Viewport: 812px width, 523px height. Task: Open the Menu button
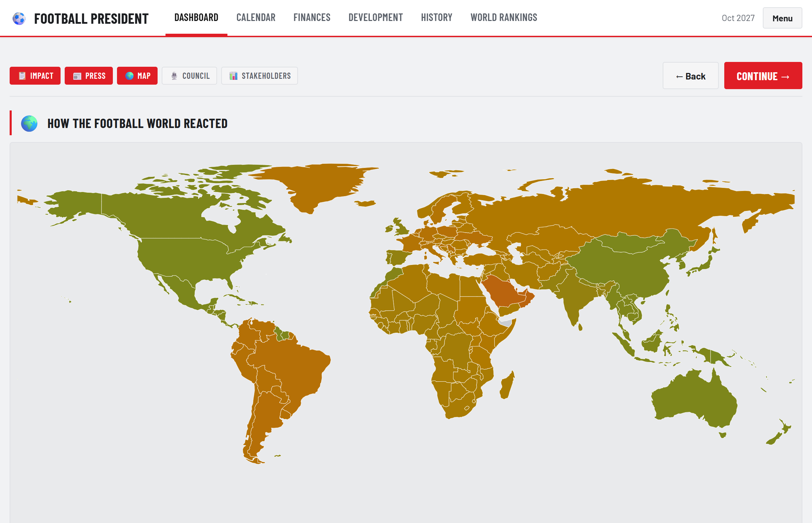[782, 18]
